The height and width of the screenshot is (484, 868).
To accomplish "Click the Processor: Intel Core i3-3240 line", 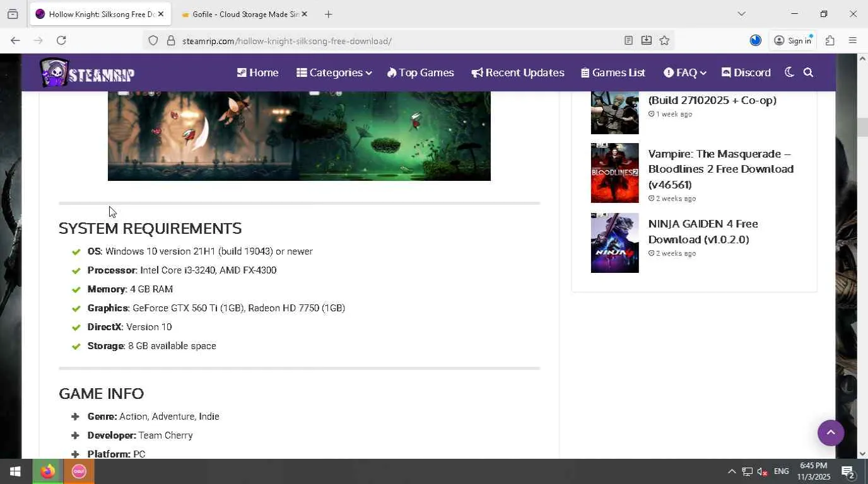I will point(182,270).
